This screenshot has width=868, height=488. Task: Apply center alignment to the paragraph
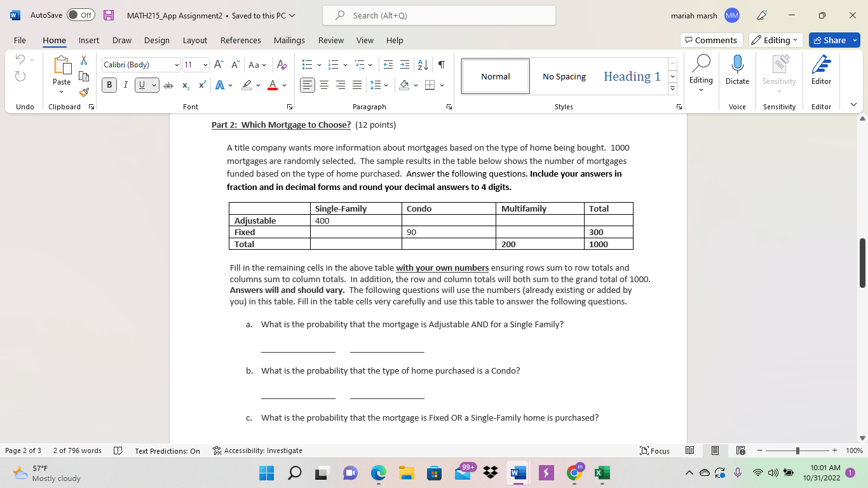point(324,85)
